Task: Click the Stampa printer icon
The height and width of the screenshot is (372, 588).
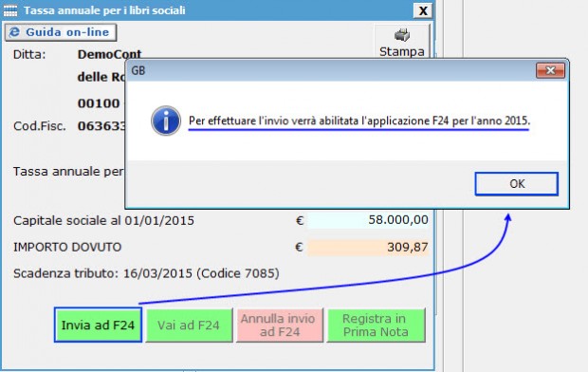Action: click(402, 35)
